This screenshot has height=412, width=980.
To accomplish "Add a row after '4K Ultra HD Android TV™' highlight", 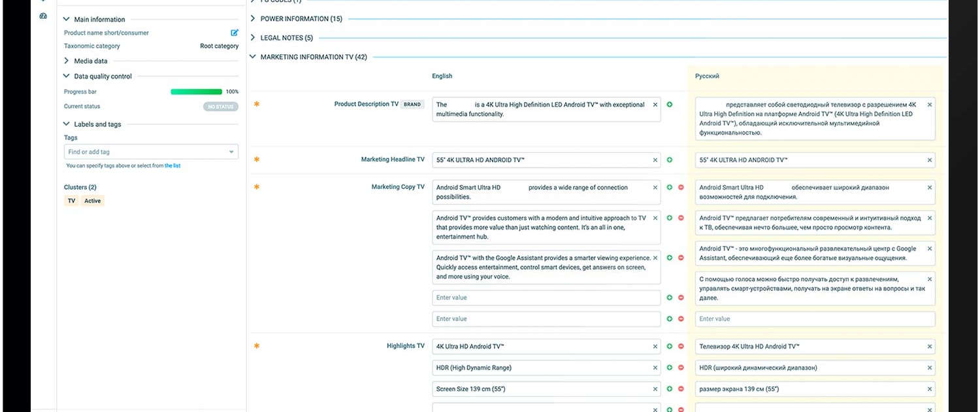I will coord(670,347).
